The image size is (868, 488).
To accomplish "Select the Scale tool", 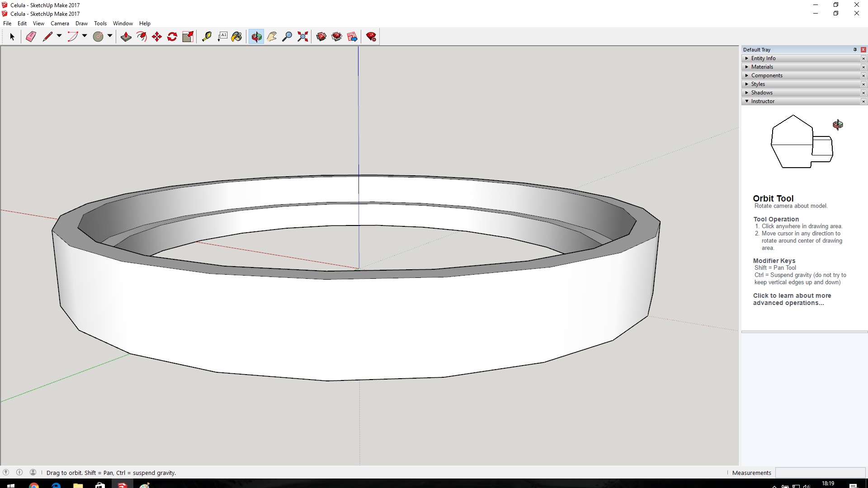I will pyautogui.click(x=188, y=37).
